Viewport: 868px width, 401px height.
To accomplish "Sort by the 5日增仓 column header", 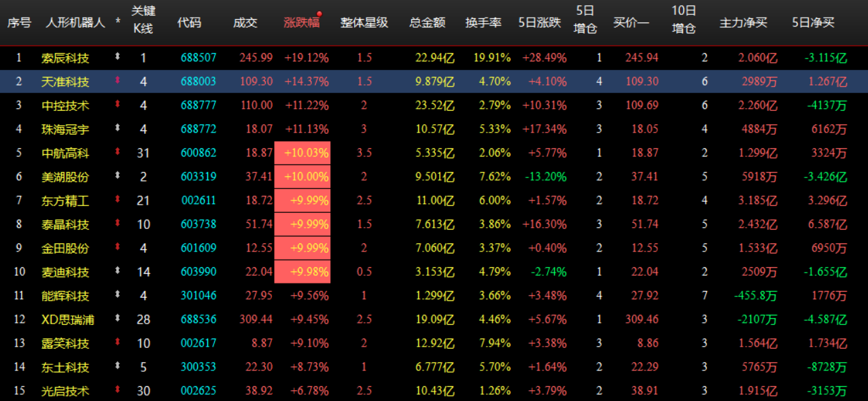I will (x=585, y=20).
